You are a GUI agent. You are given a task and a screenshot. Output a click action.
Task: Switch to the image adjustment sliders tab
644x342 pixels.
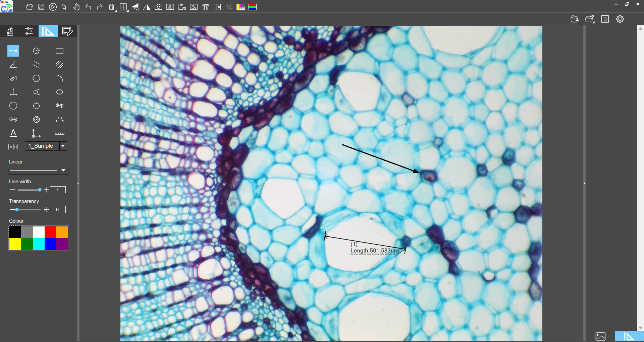tap(29, 31)
